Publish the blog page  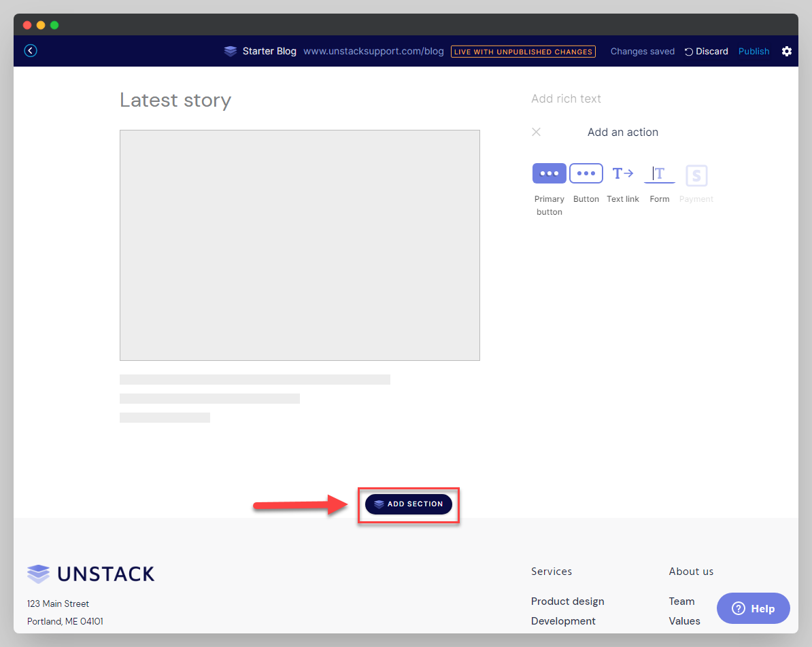click(754, 51)
